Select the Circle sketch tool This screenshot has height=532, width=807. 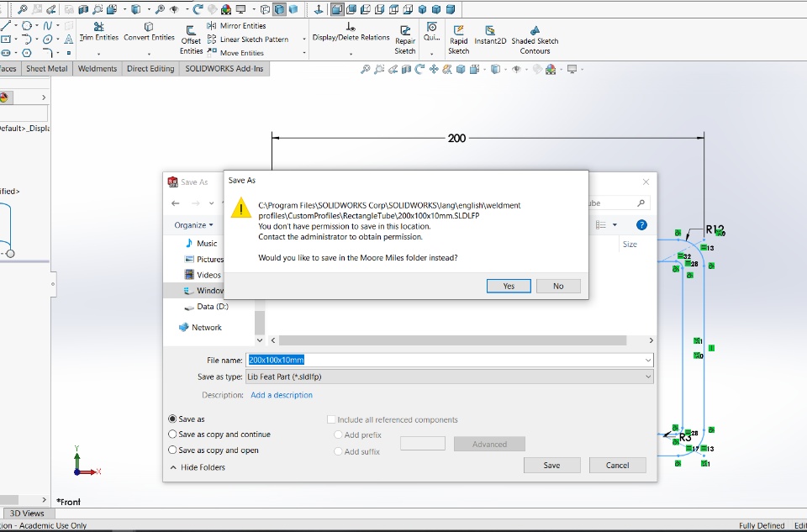27,26
